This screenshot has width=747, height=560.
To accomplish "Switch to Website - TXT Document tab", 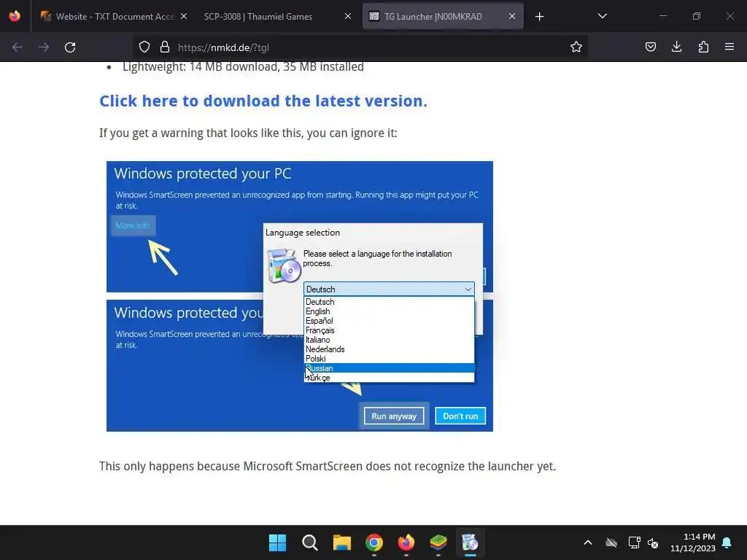I will pyautogui.click(x=109, y=16).
